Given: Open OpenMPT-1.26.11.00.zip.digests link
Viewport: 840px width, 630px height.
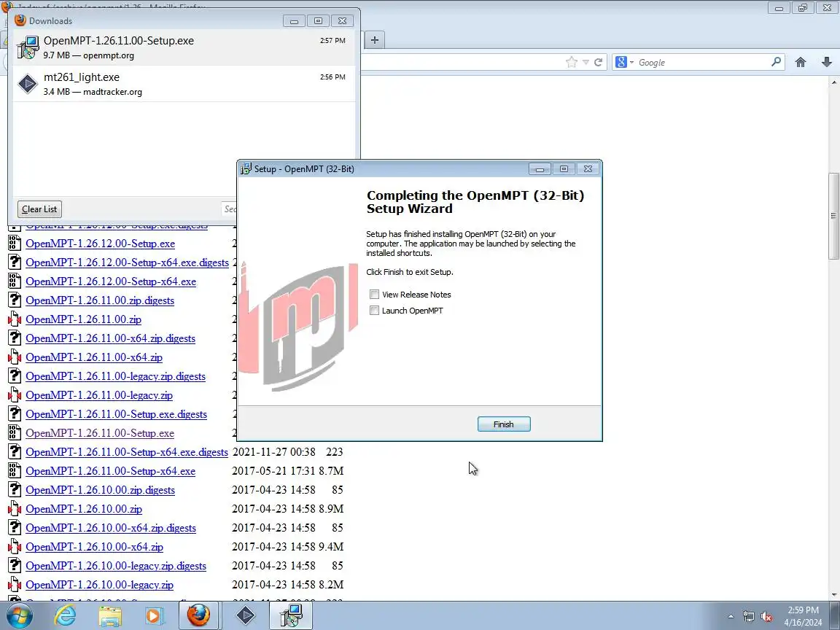Looking at the screenshot, I should [100, 300].
